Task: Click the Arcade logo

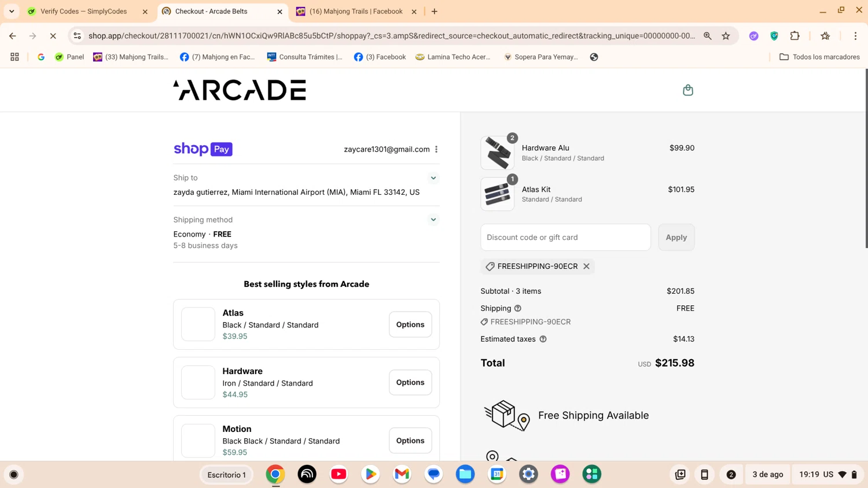Action: (x=240, y=90)
